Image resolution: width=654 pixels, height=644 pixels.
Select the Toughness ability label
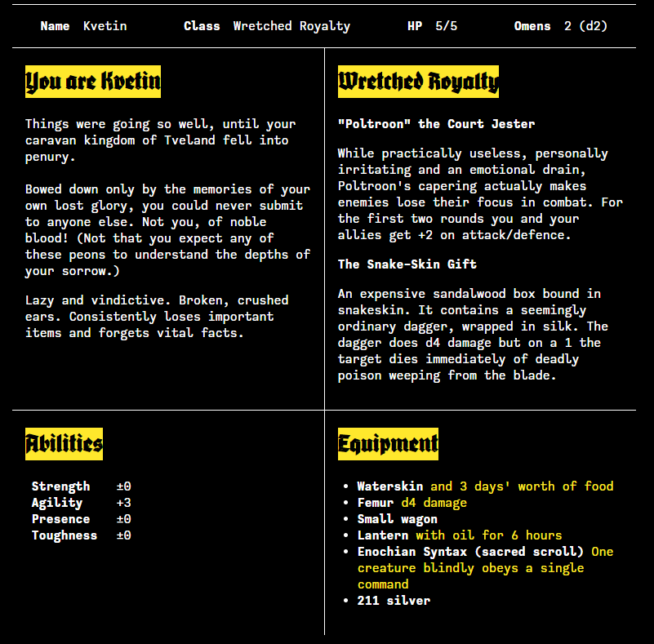point(65,535)
